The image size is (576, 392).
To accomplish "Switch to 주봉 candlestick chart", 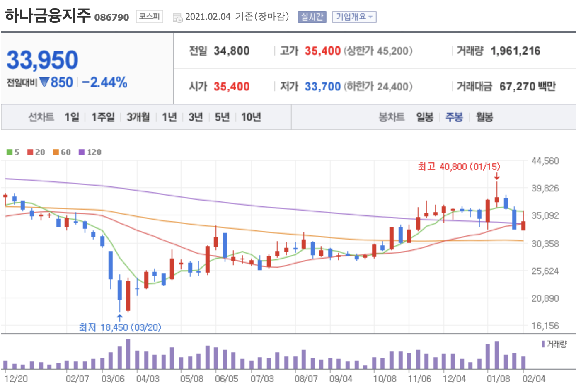I will (x=454, y=117).
